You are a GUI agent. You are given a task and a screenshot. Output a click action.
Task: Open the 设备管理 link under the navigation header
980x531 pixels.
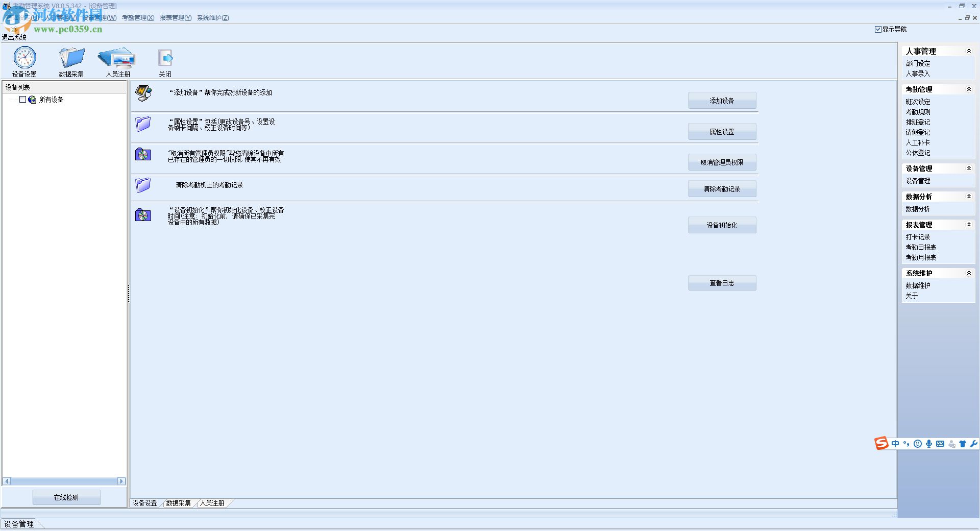click(x=918, y=181)
